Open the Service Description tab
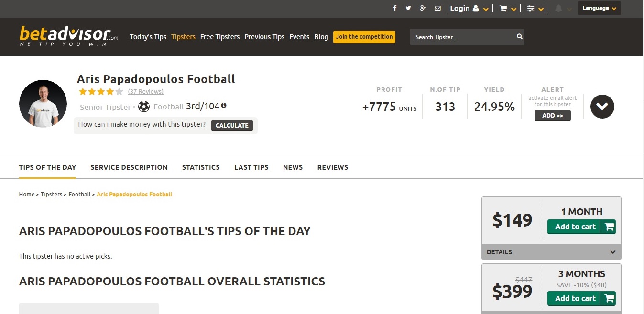Image resolution: width=644 pixels, height=314 pixels. (x=129, y=167)
